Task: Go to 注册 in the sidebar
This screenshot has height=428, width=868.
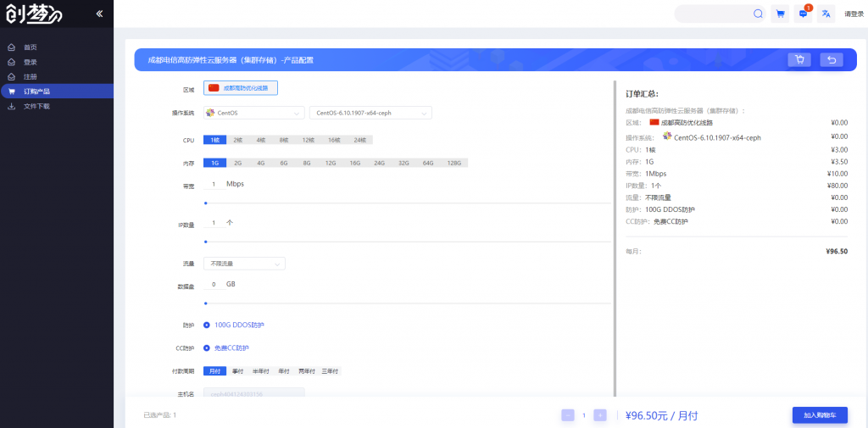Action: (31, 77)
